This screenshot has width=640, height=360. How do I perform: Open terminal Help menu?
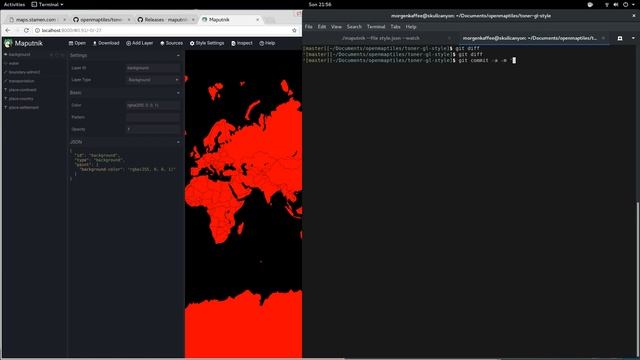[411, 27]
